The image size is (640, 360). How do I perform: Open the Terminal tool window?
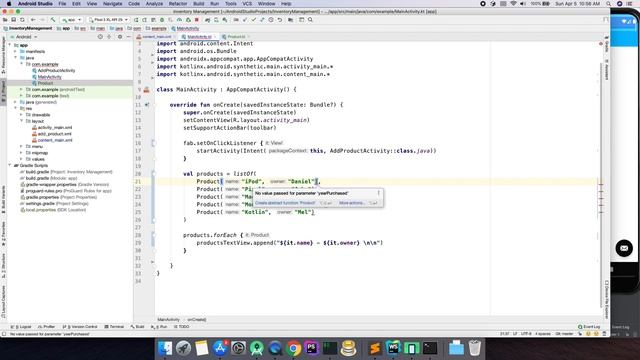pyautogui.click(x=114, y=327)
